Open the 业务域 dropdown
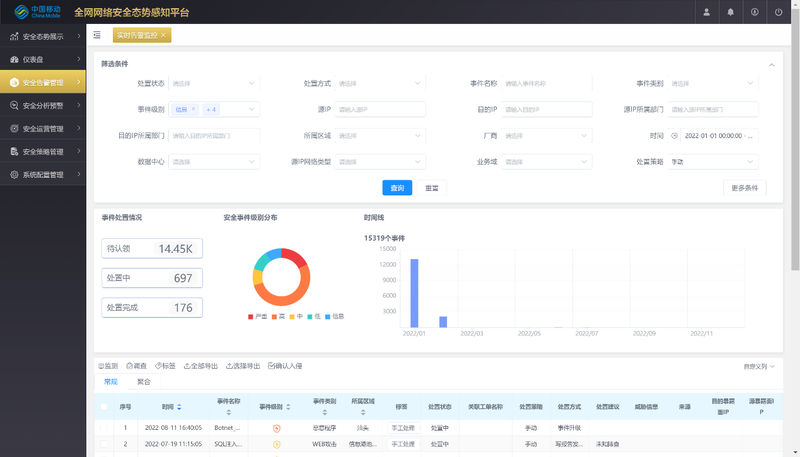This screenshot has width=800, height=457. coord(546,162)
